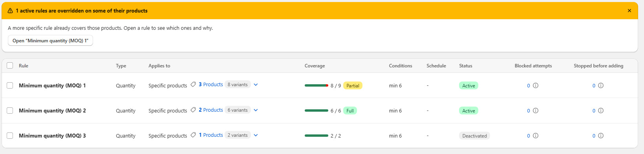Check the Minimum quantity (MOQ) 3 row checkbox

[x=10, y=136]
